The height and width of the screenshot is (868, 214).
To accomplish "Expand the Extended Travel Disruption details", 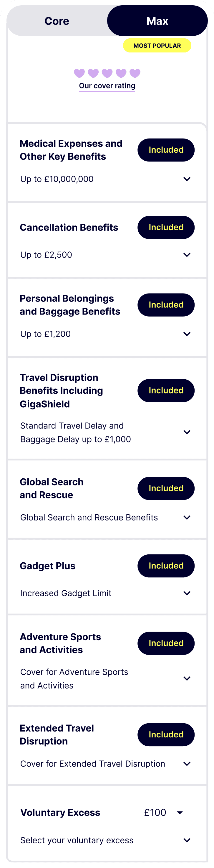I will click(188, 764).
